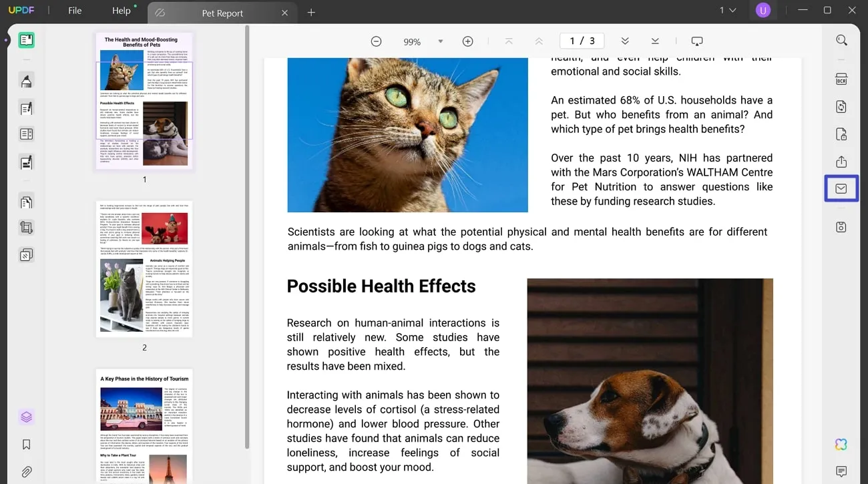The width and height of the screenshot is (868, 484).
Task: Open the Help menu
Action: [122, 11]
